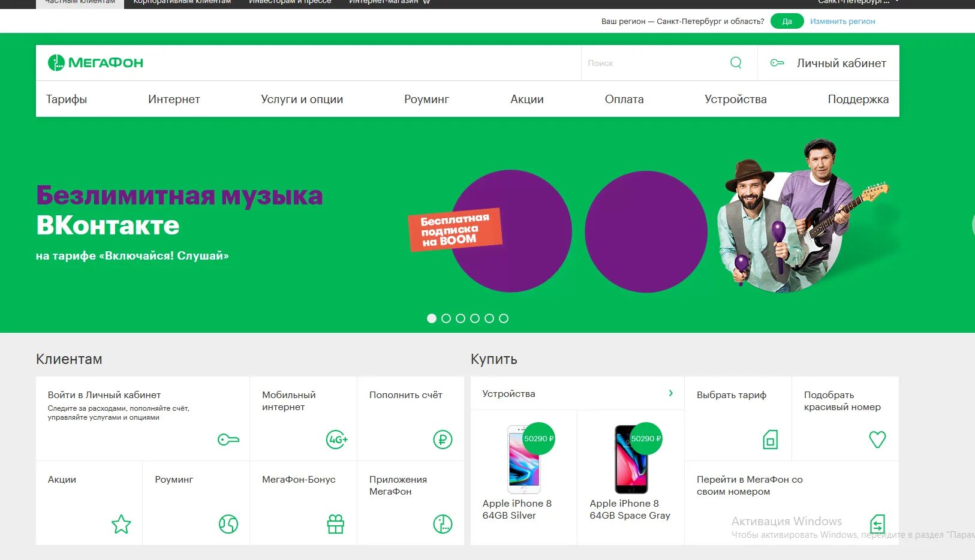
Task: Click the gift icon under МегаФон-Бонус
Action: (x=336, y=524)
